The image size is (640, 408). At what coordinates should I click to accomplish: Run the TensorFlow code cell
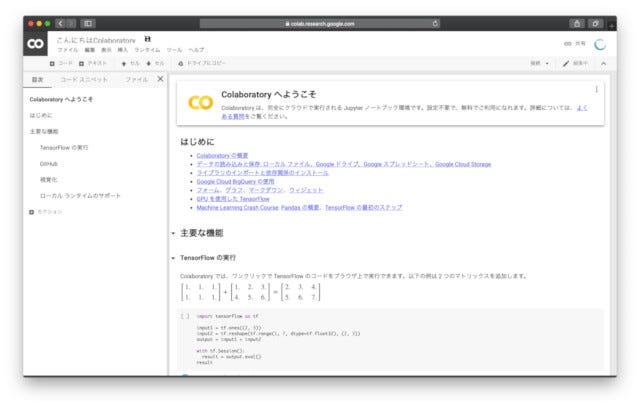pos(185,315)
